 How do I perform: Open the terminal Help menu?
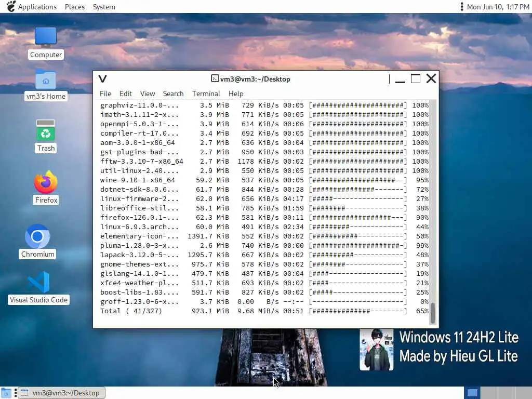pyautogui.click(x=236, y=94)
